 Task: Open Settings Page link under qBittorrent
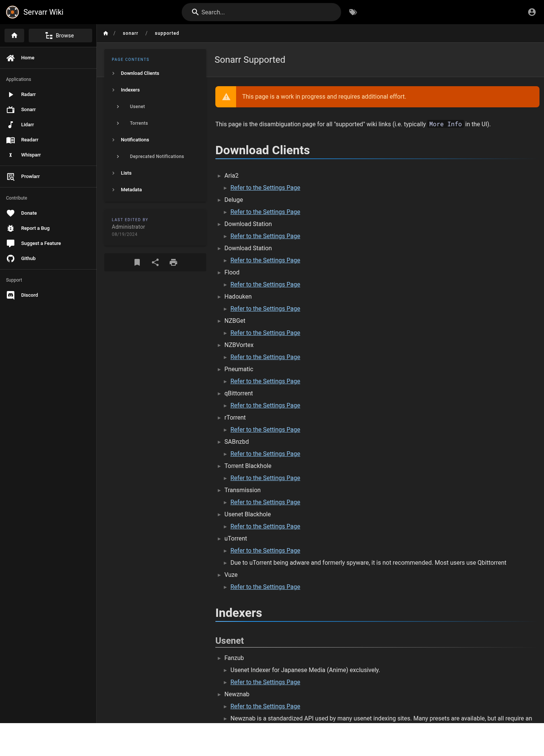pyautogui.click(x=265, y=406)
